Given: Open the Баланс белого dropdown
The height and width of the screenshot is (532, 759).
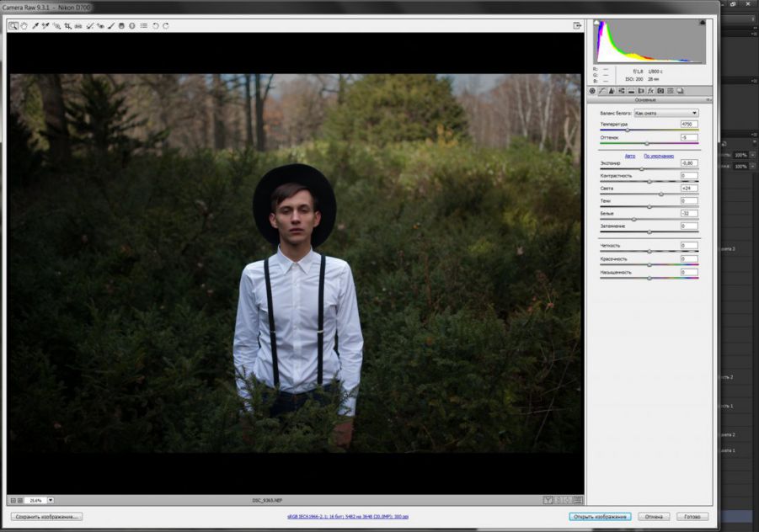Looking at the screenshot, I should point(665,113).
